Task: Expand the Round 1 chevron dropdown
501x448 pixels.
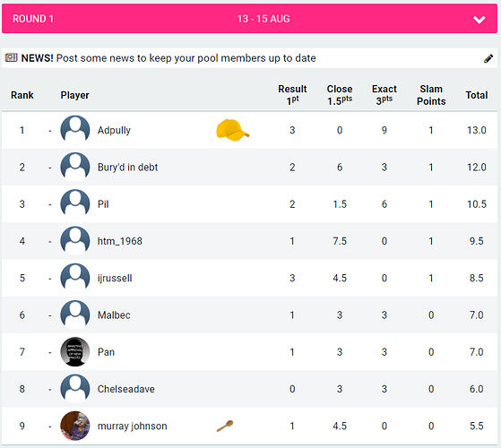Action: pos(479,19)
